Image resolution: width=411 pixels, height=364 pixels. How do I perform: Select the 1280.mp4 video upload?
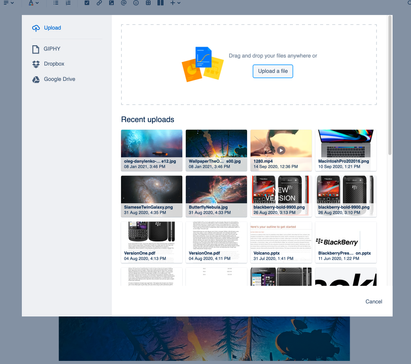pyautogui.click(x=281, y=150)
